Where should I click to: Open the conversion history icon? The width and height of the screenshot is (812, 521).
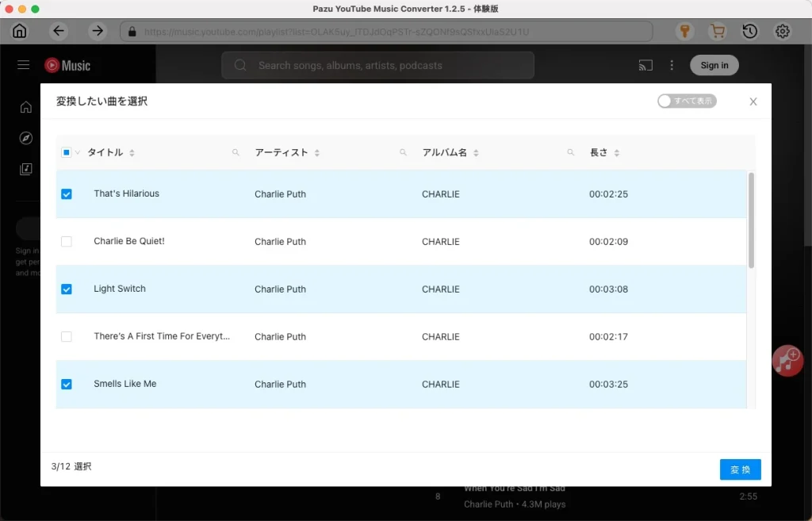pos(749,30)
